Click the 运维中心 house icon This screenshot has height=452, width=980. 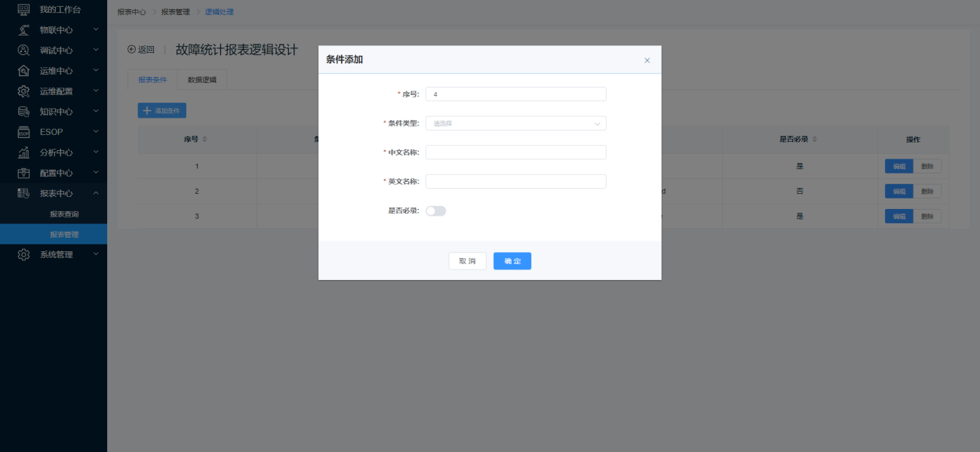pos(23,71)
